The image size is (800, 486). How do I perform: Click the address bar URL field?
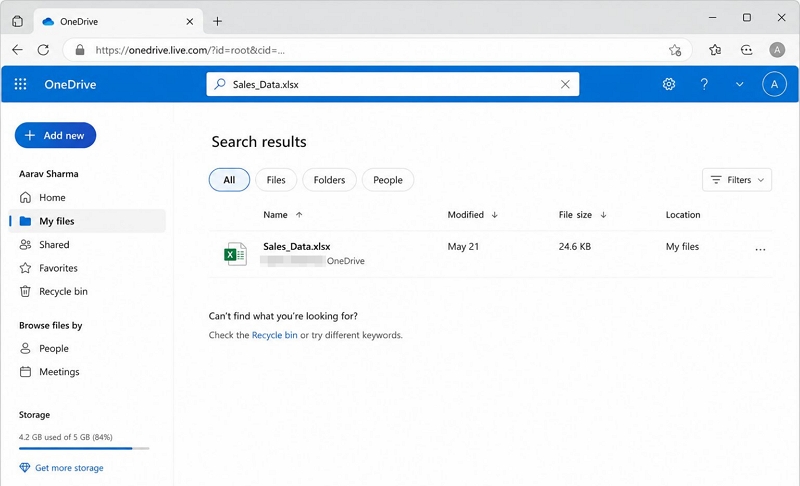(378, 50)
